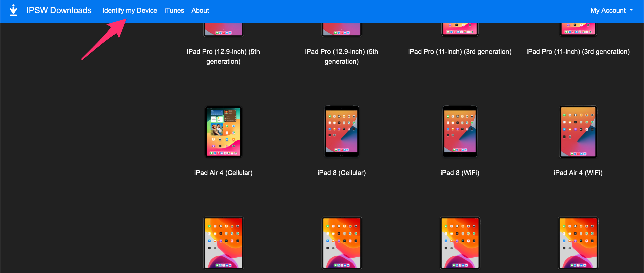Open first iPad Pro (12.9-inch) (5th generation) label
This screenshot has width=644, height=273.
tap(223, 56)
